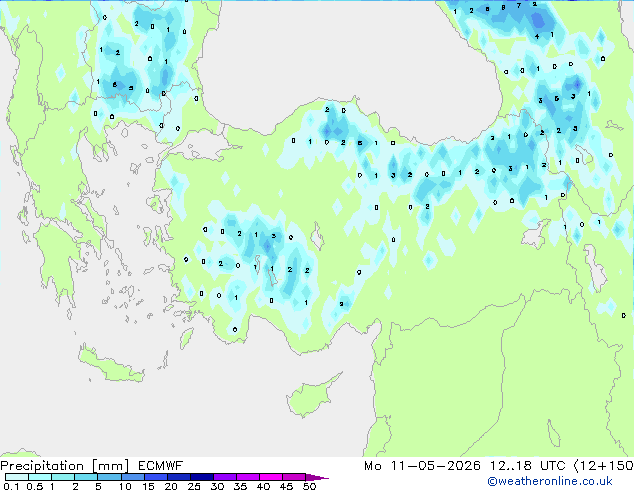Click the 0.5–1 mm legend color swatch

[40, 477]
